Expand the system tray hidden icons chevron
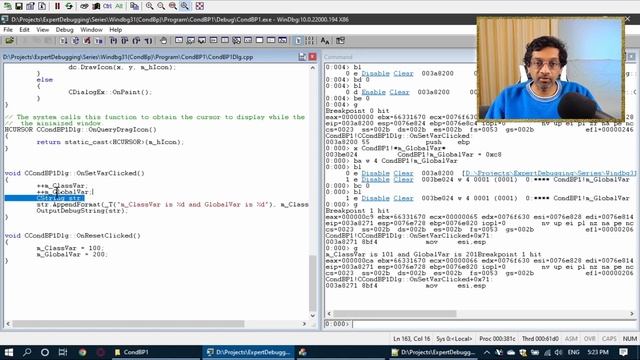 point(487,352)
